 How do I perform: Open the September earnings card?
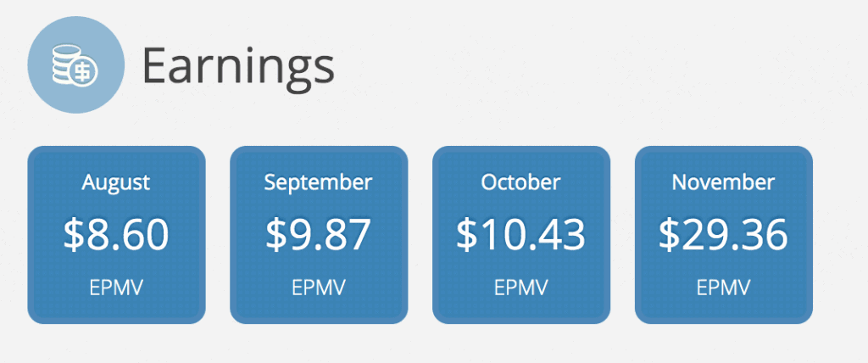[319, 235]
